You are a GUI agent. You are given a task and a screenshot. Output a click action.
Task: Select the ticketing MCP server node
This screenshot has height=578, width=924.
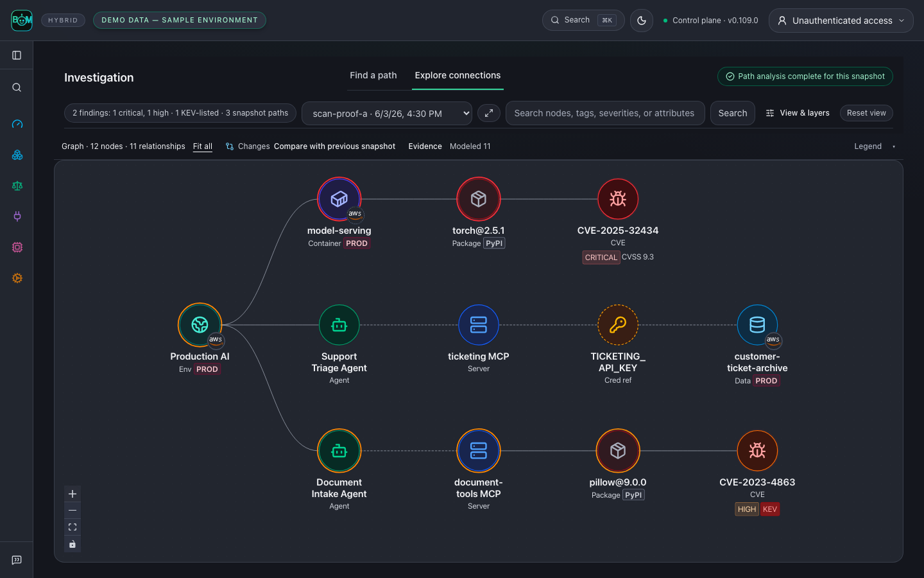(x=479, y=325)
